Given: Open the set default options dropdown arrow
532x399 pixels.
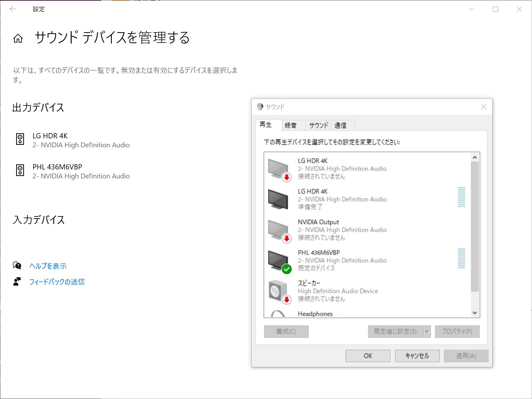Looking at the screenshot, I should (427, 332).
